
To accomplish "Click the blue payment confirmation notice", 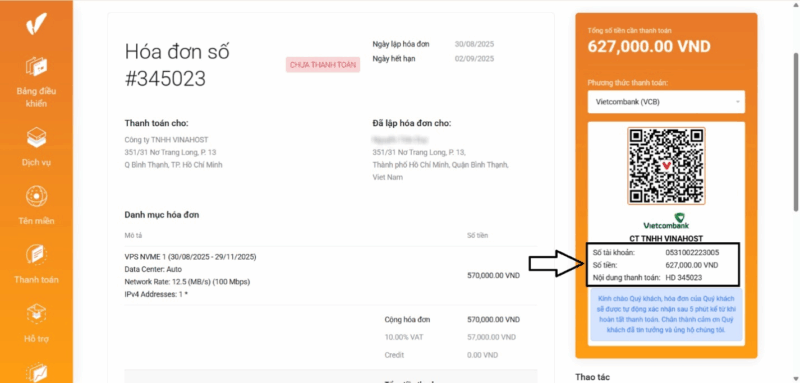I will click(666, 316).
